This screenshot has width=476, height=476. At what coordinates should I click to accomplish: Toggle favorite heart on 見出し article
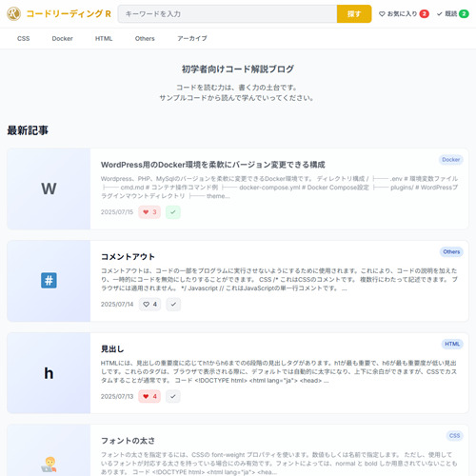click(x=149, y=396)
